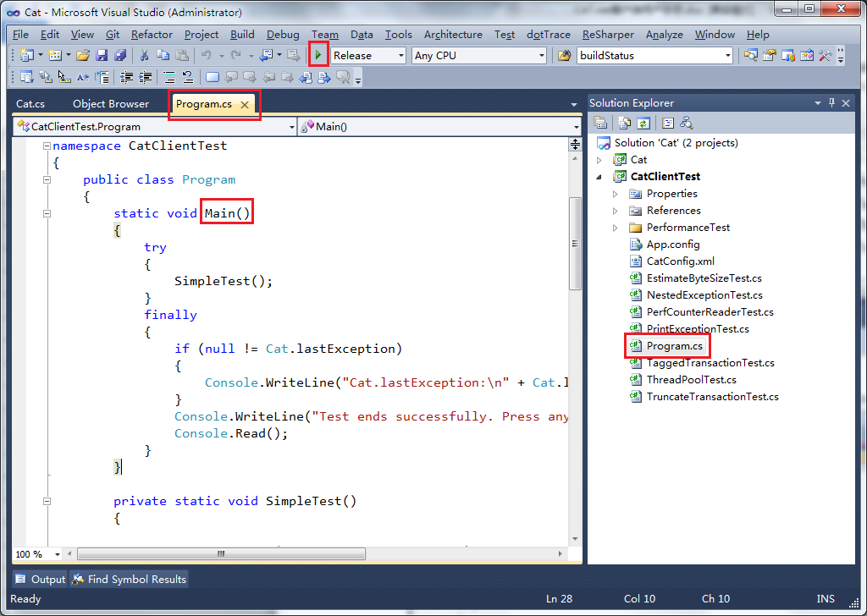867x616 pixels.
Task: Collapse the CatClientTest project node
Action: point(599,177)
